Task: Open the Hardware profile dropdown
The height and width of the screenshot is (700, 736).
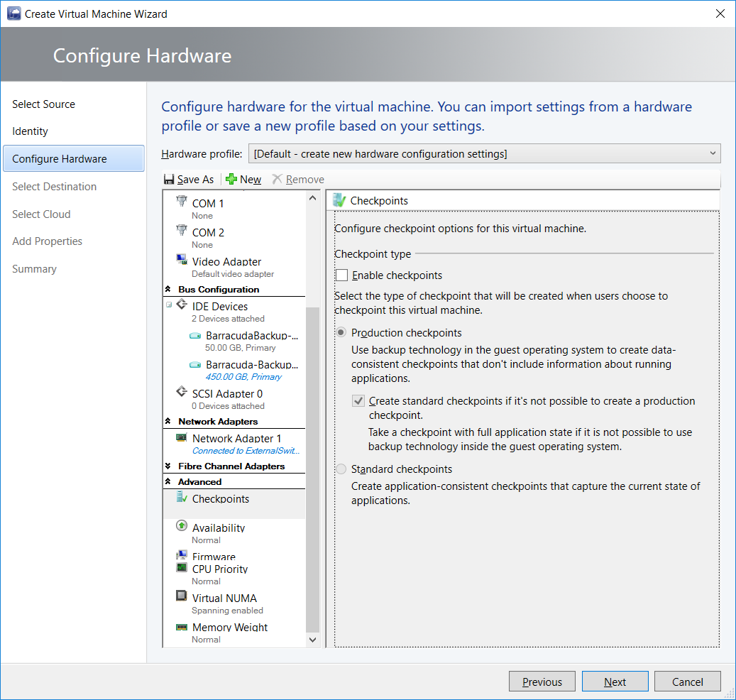Action: tap(485, 153)
